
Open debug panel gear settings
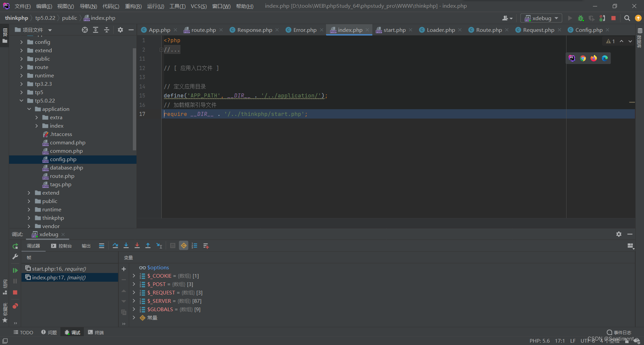tap(619, 234)
